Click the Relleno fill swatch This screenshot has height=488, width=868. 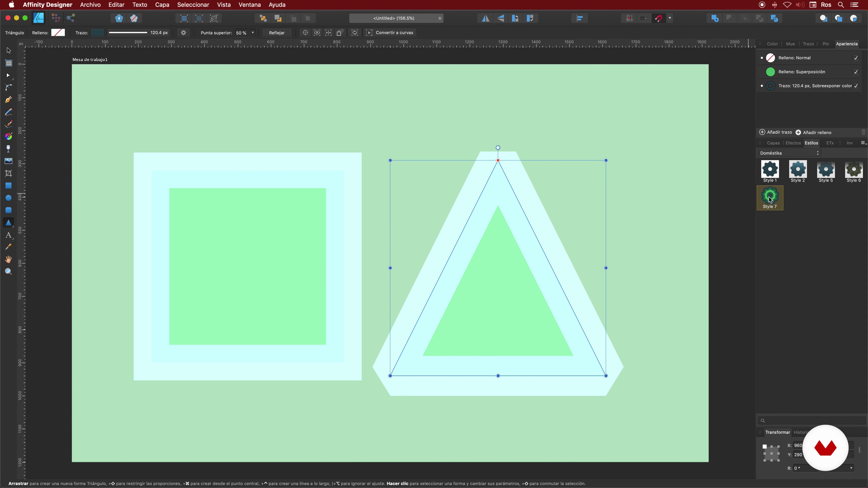(58, 33)
